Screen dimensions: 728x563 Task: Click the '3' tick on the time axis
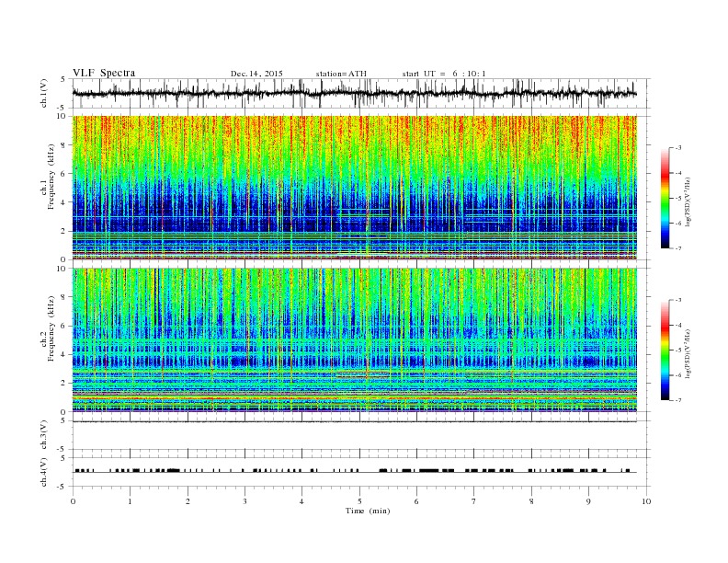[245, 501]
